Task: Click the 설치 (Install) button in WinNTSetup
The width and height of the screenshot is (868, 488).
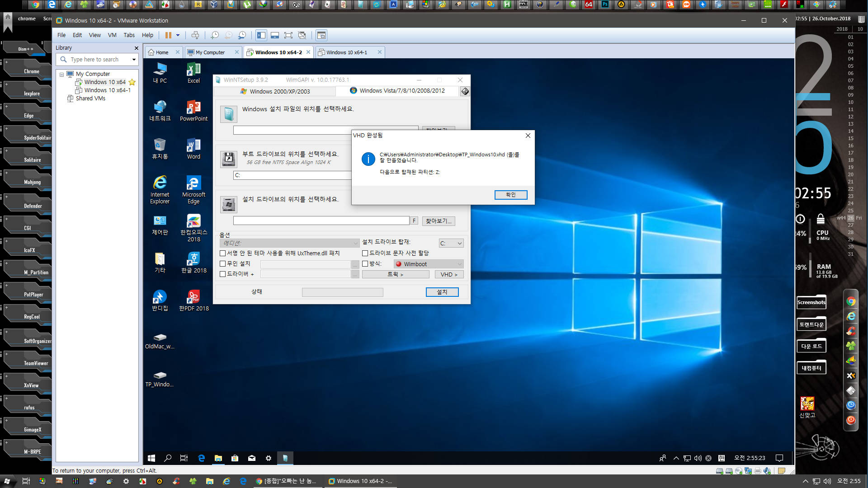Action: click(442, 292)
